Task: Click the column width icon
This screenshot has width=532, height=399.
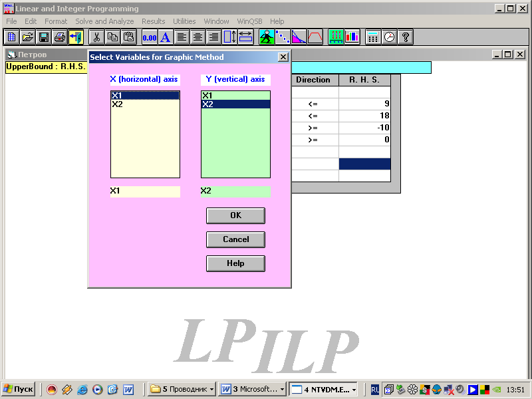Action: pyautogui.click(x=245, y=37)
